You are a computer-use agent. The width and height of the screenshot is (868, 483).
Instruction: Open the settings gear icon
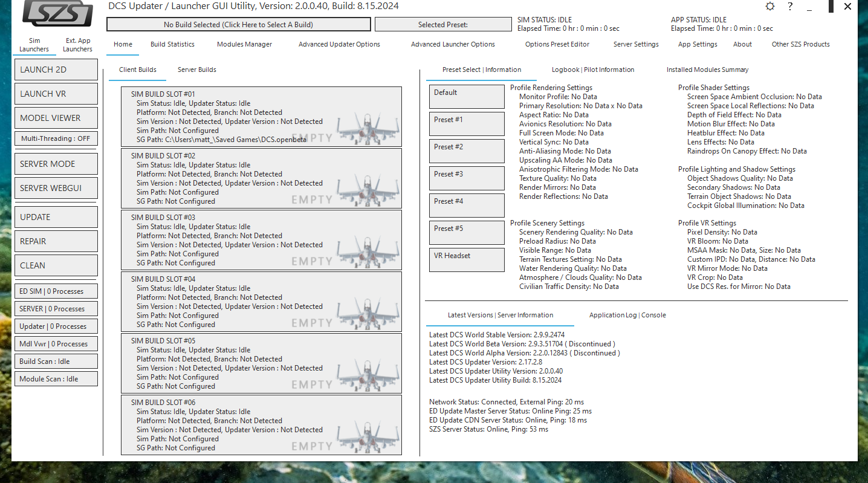pos(769,6)
